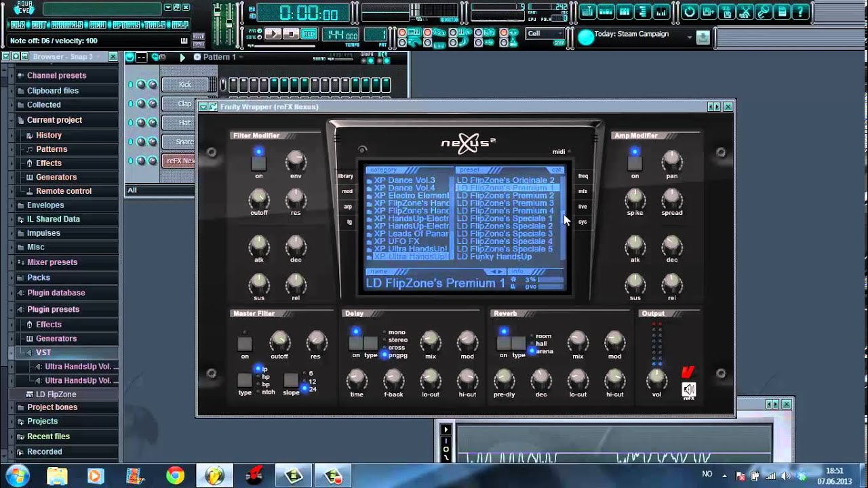This screenshot has height=488, width=868.
Task: Open the audio editor scissors icon
Action: [x=745, y=12]
